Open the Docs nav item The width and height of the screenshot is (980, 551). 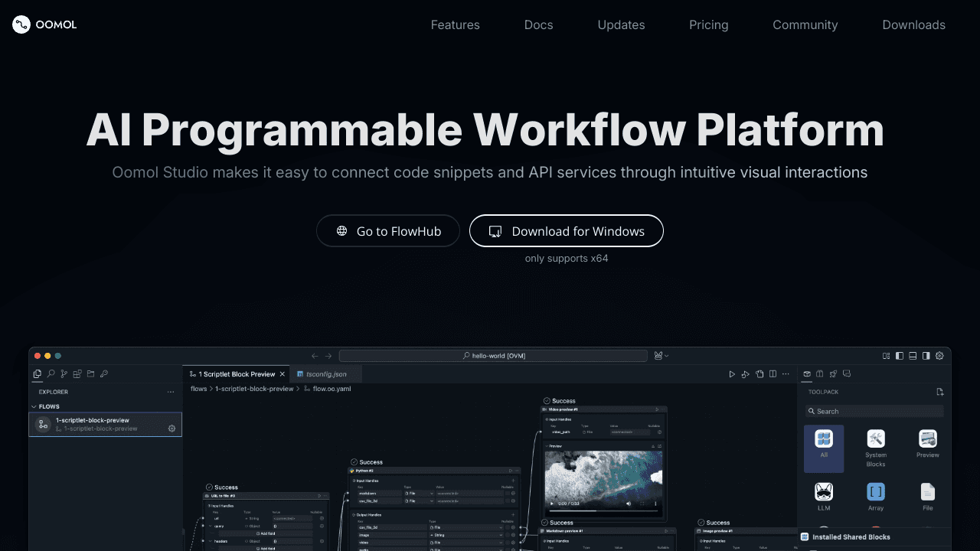coord(538,24)
